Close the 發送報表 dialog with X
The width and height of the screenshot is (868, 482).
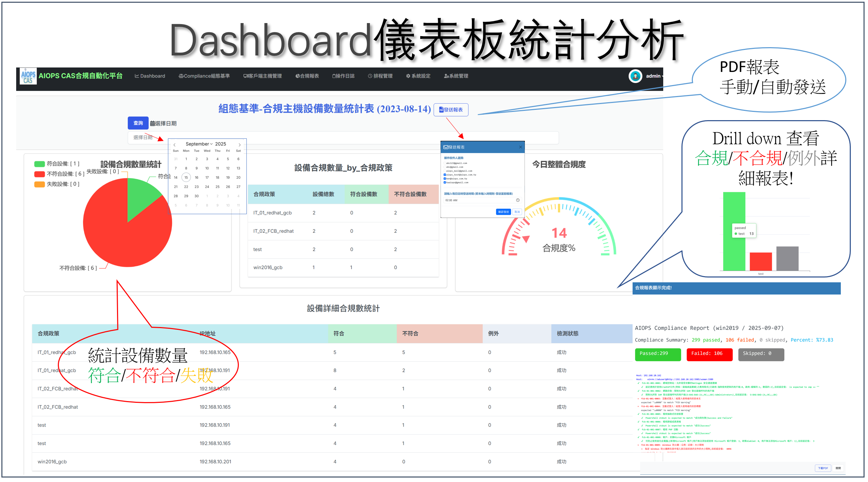point(520,147)
